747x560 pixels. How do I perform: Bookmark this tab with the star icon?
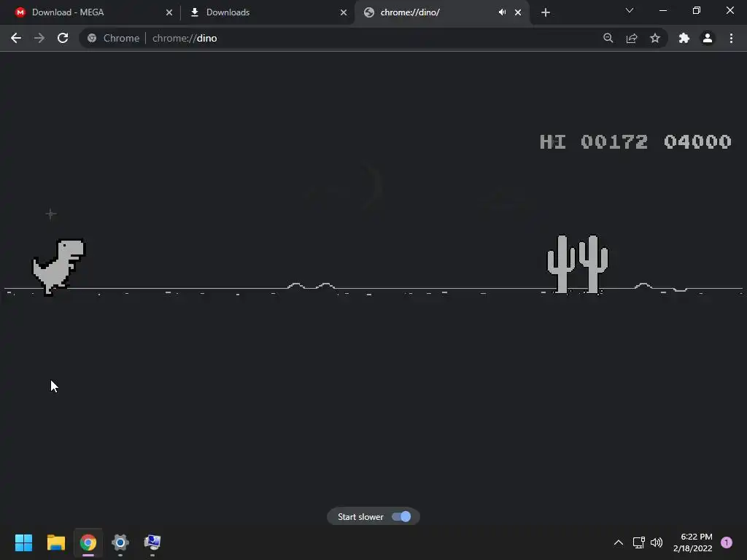(x=655, y=38)
